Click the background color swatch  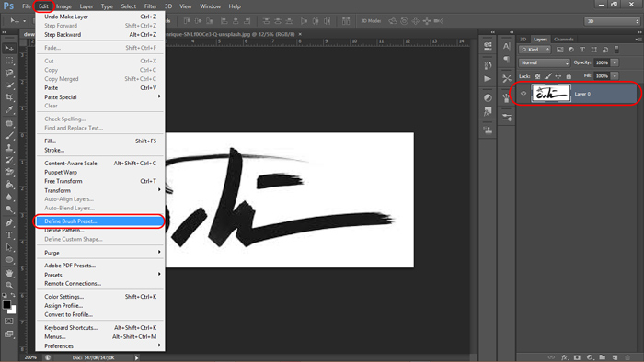click(13, 311)
